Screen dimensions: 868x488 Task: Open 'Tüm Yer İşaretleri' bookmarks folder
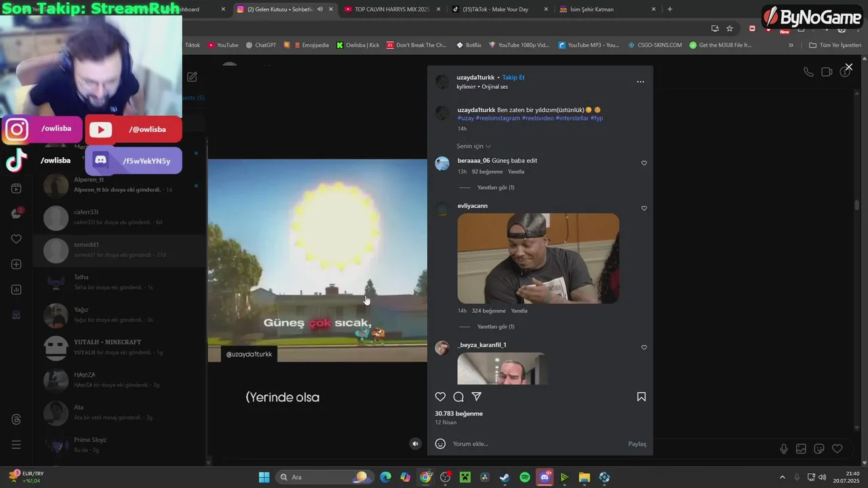(x=835, y=45)
